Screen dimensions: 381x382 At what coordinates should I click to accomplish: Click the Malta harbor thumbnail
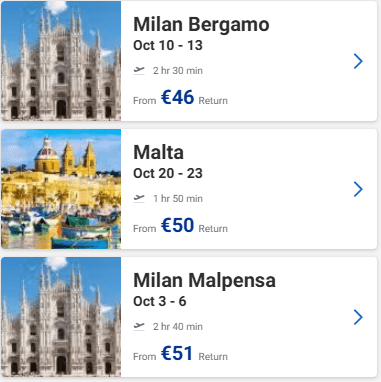pos(61,189)
